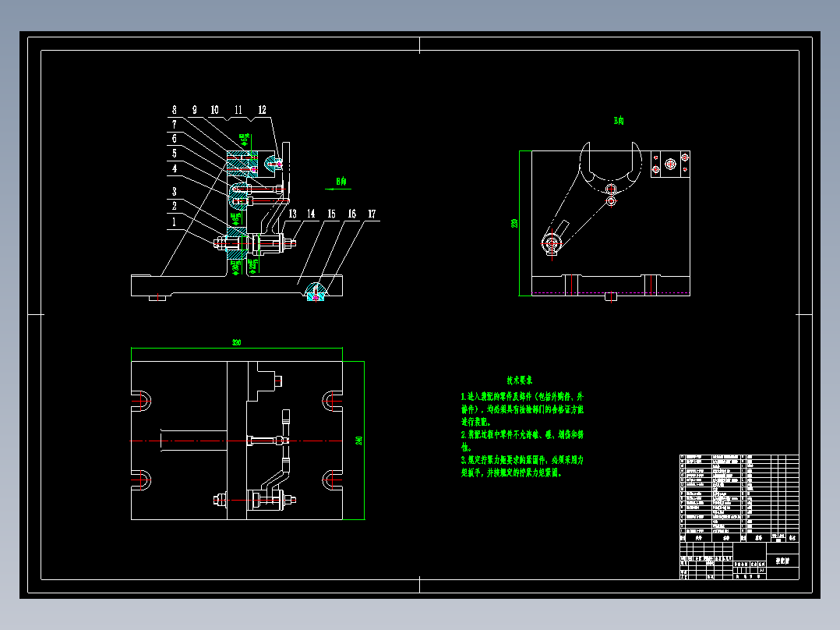Image resolution: width=840 pixels, height=630 pixels.
Task: Click the parts list table above title block
Action: click(x=739, y=498)
